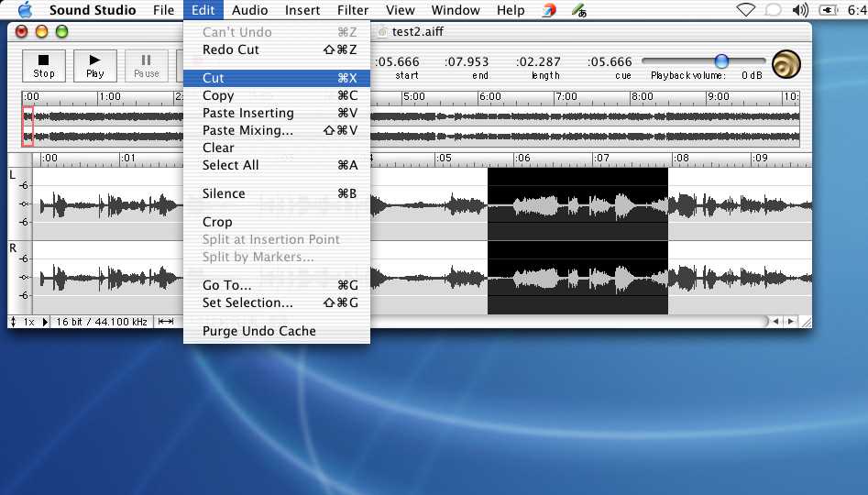Open the Sound Studio application menu
Screen dimensions: 868x495
click(x=93, y=10)
